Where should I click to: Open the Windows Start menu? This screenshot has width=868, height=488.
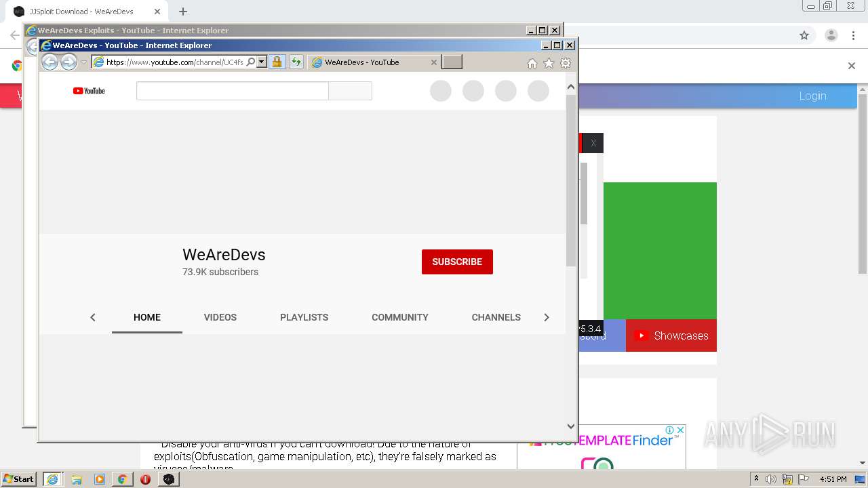[19, 479]
